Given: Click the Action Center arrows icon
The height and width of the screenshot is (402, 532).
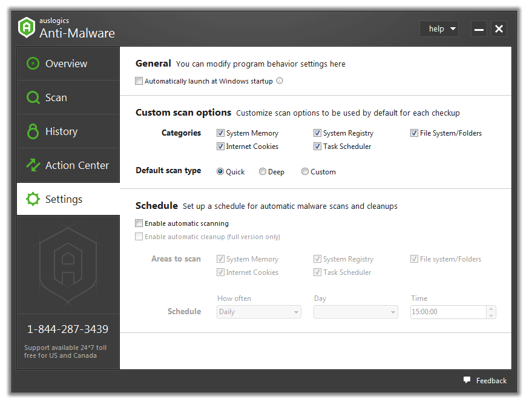Looking at the screenshot, I should (33, 165).
